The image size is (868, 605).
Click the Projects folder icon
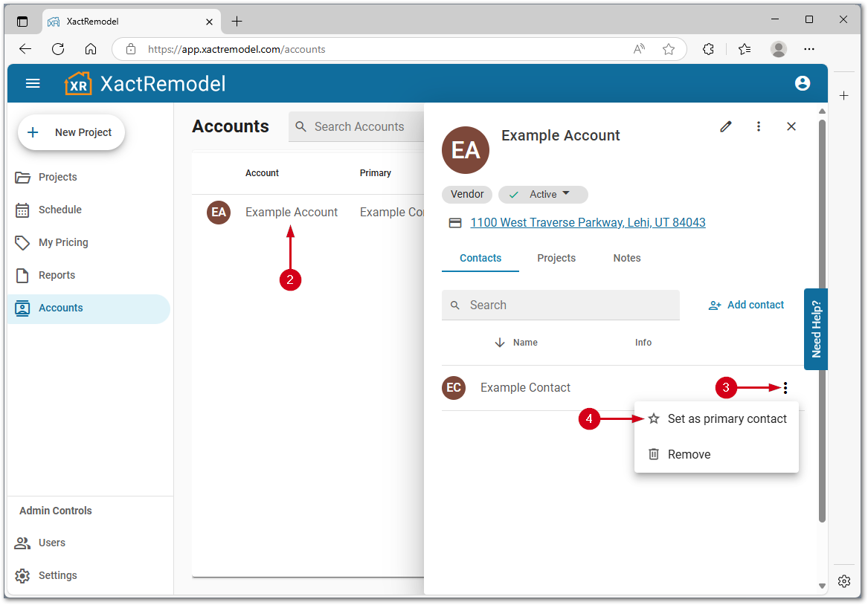click(23, 178)
